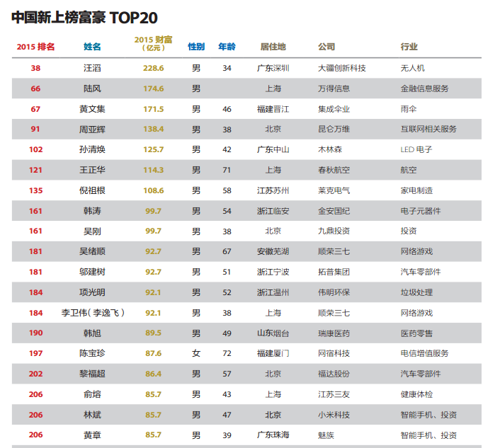Click gender value 女

click(196, 353)
